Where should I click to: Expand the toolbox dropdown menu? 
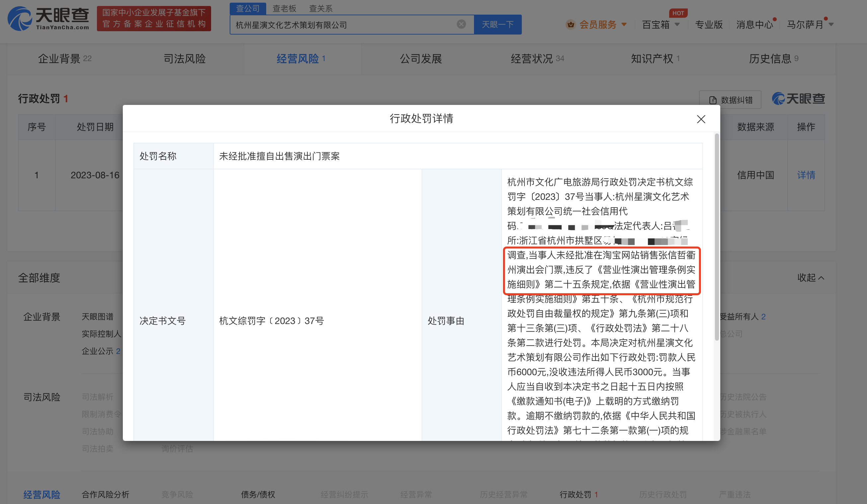pos(677,25)
